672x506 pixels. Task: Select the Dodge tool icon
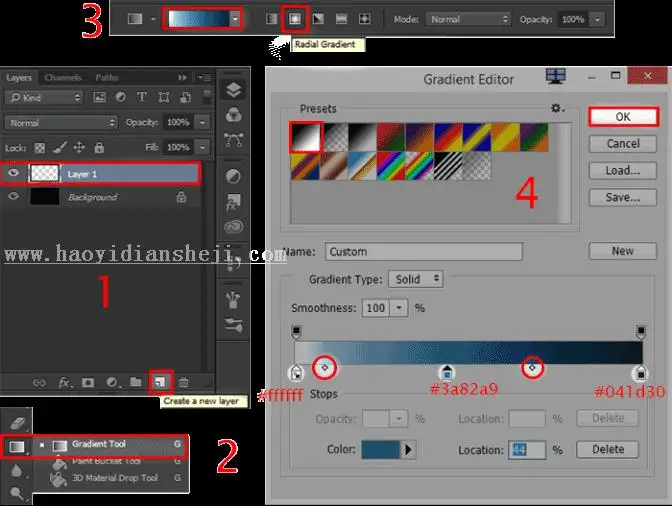(17, 494)
